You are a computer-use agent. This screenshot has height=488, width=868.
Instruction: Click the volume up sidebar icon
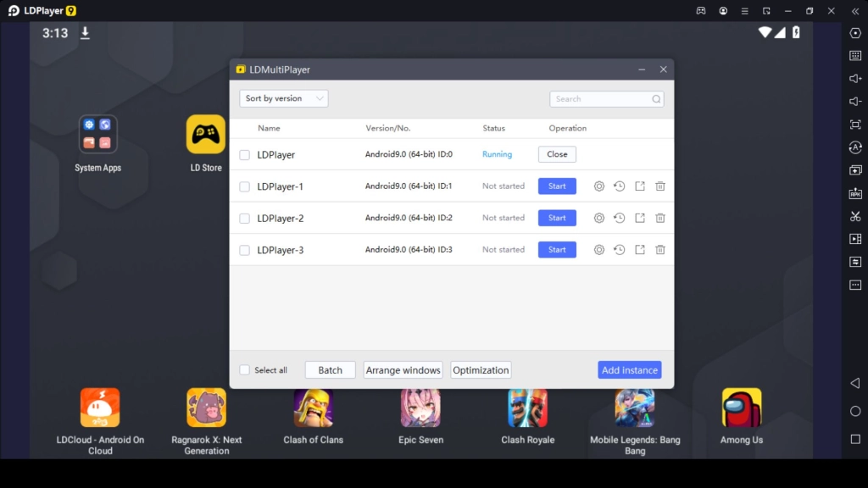855,79
